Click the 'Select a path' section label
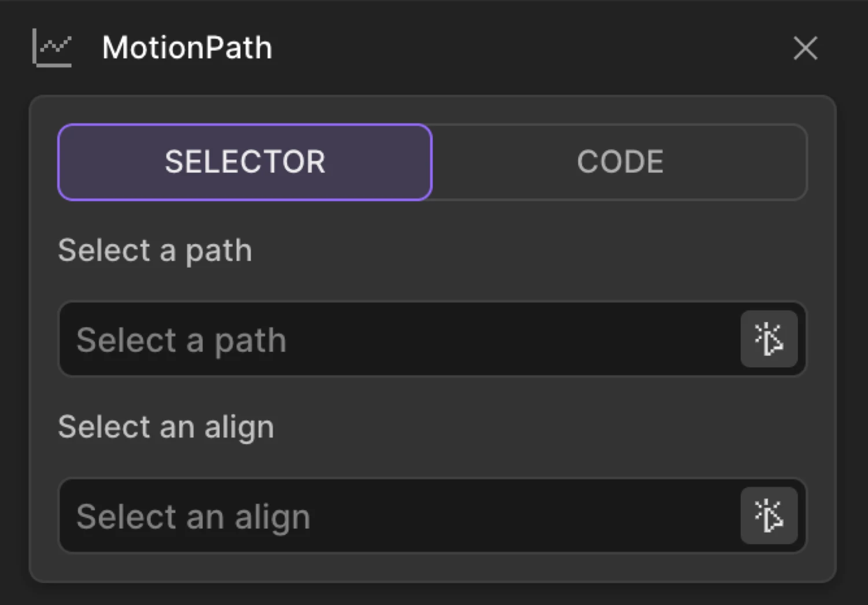 [155, 250]
